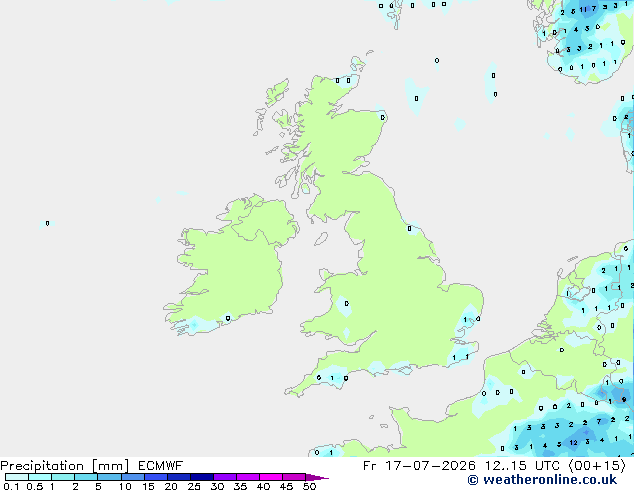Select the 35 to 40 mm legend swatch
The width and height of the screenshot is (634, 490).
pos(247,477)
